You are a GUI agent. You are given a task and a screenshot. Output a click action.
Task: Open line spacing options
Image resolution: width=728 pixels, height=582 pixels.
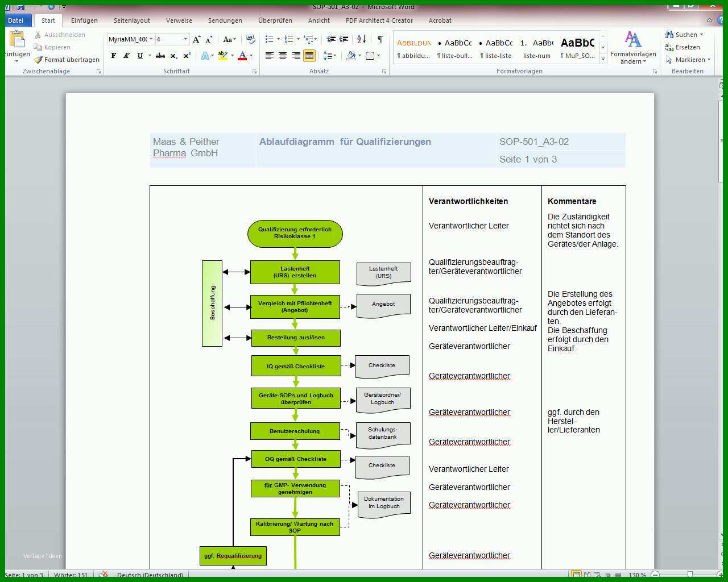(x=329, y=56)
